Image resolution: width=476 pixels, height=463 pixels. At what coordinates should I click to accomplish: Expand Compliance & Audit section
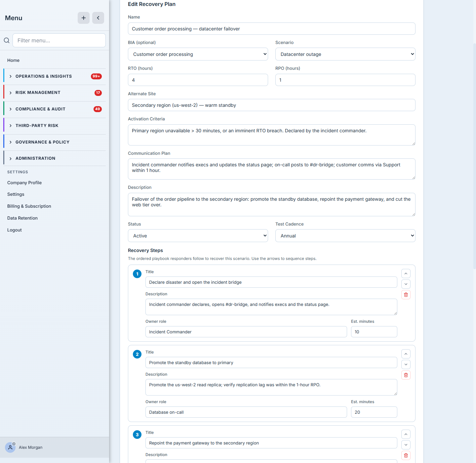tap(55, 109)
